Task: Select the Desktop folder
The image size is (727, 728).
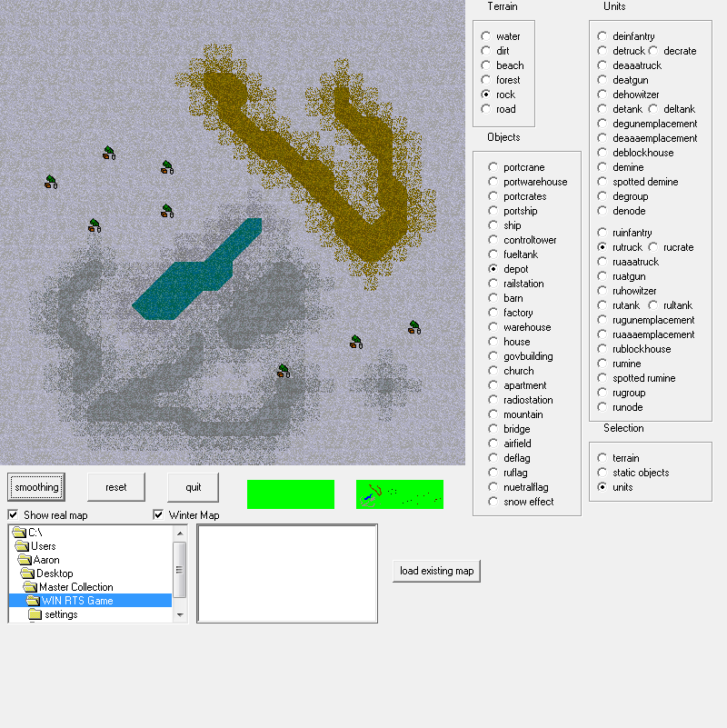Action: tap(47, 573)
